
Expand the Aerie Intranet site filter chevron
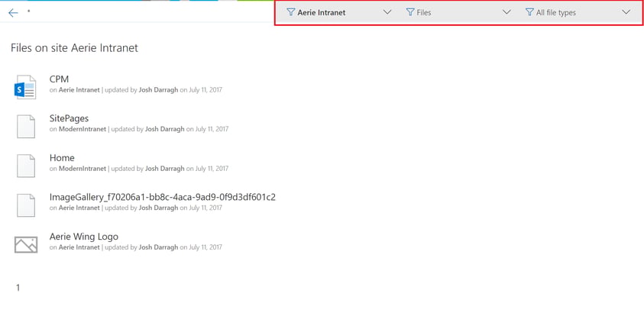pos(387,12)
